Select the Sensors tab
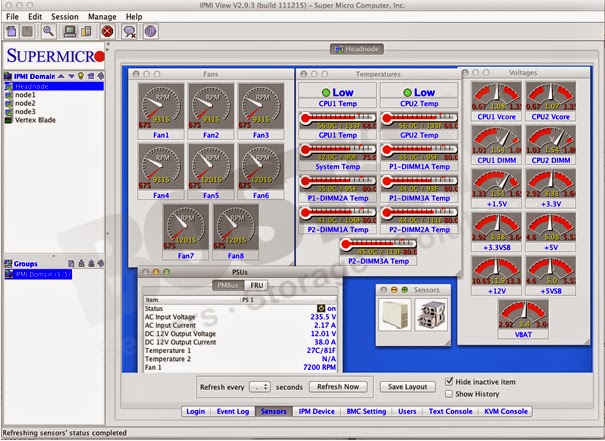Screen dimensions: 605x441 (x=274, y=411)
